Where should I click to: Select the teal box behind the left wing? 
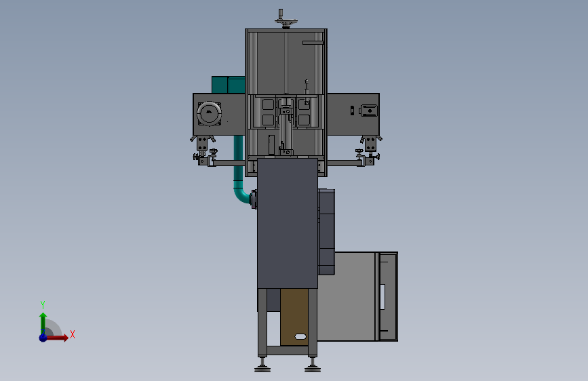228,85
